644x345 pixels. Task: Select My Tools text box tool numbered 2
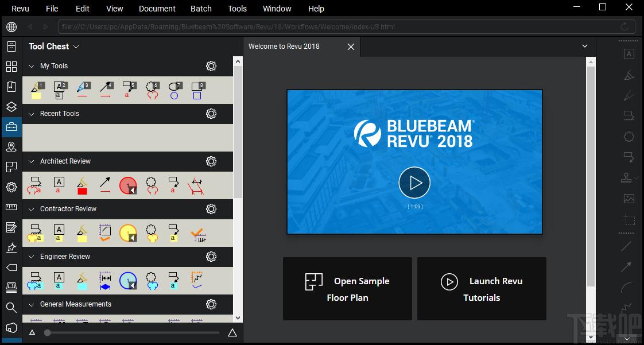click(x=60, y=91)
